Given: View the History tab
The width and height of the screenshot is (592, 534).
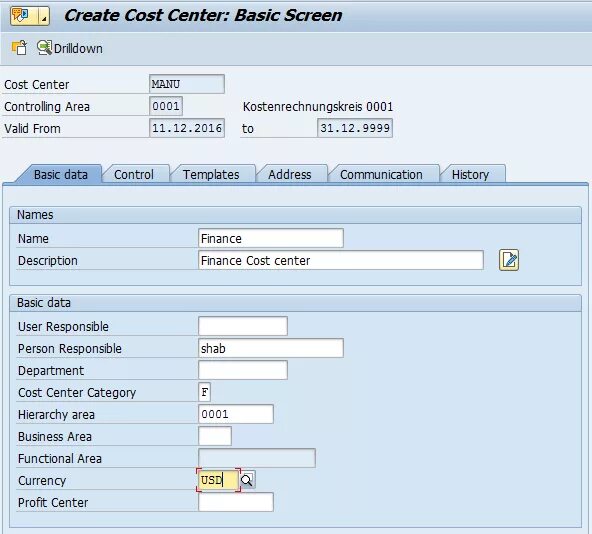Looking at the screenshot, I should coord(470,174).
